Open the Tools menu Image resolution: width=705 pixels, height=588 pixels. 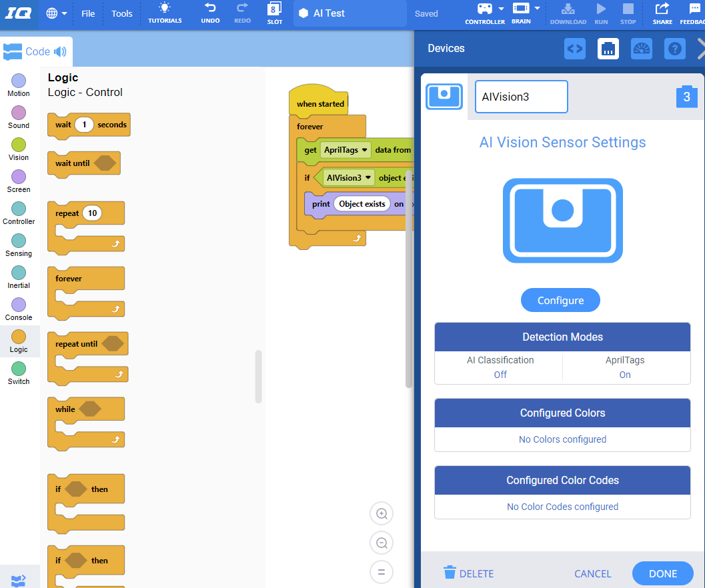[x=122, y=13]
